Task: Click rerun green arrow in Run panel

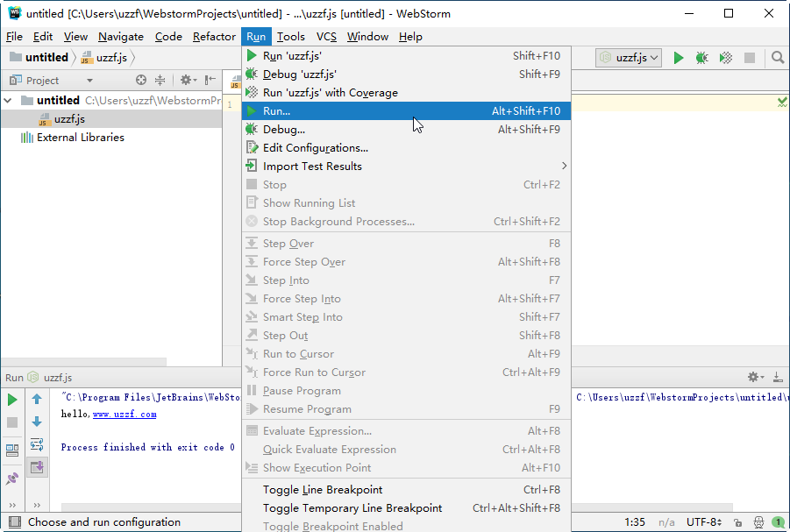Action: (x=12, y=400)
